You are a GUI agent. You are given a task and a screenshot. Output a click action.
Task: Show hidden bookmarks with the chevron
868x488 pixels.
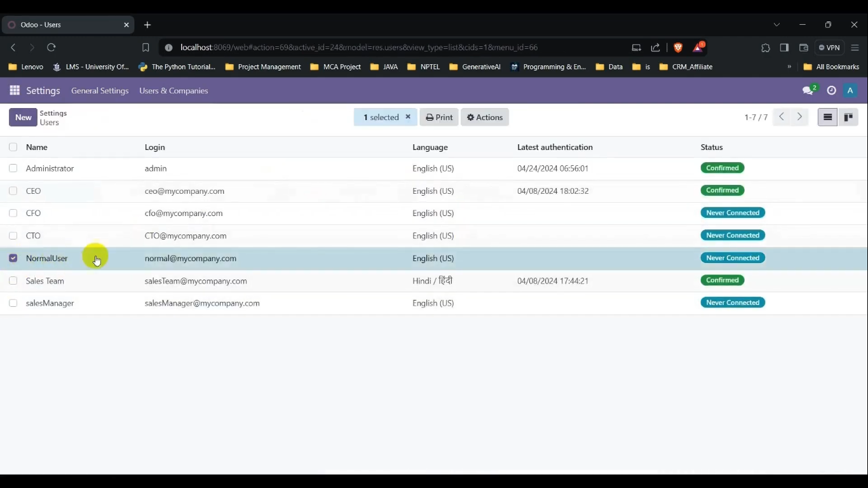point(789,67)
